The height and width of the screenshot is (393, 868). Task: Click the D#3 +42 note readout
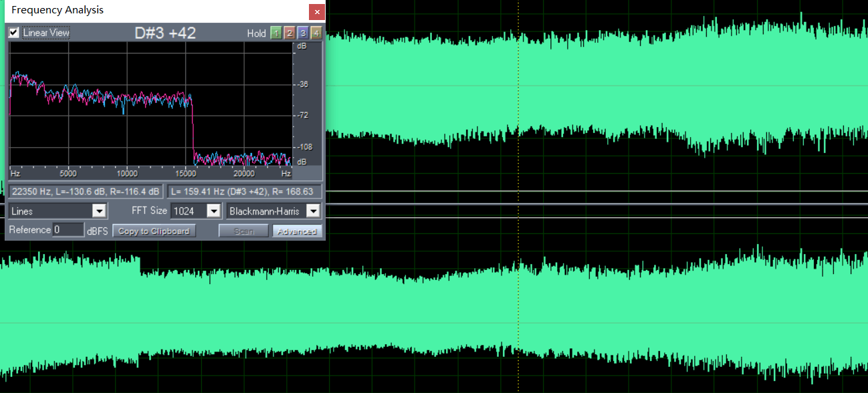pos(165,33)
